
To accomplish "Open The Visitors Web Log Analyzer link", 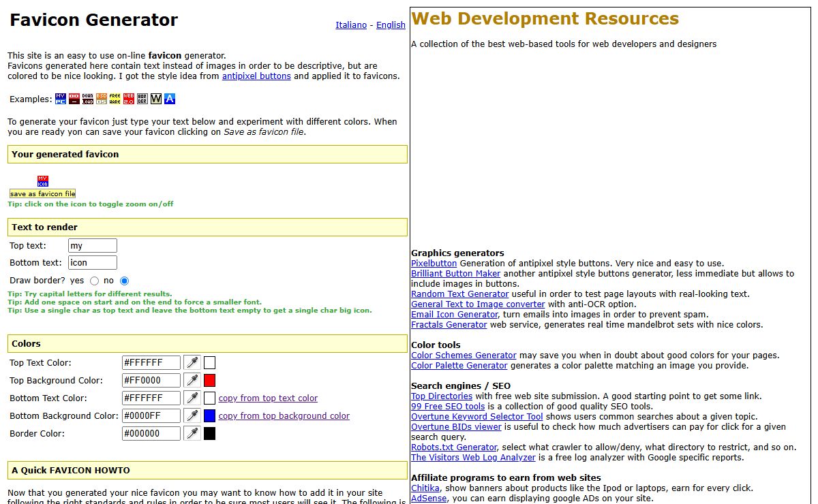I will tap(473, 457).
